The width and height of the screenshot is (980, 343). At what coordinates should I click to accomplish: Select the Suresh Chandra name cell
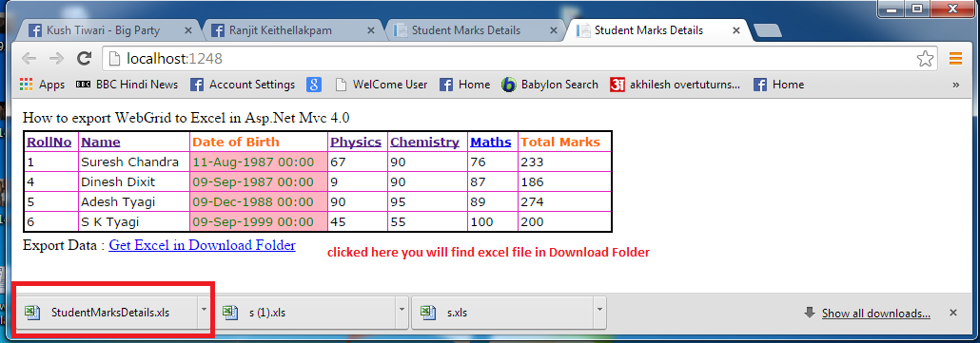[134, 162]
